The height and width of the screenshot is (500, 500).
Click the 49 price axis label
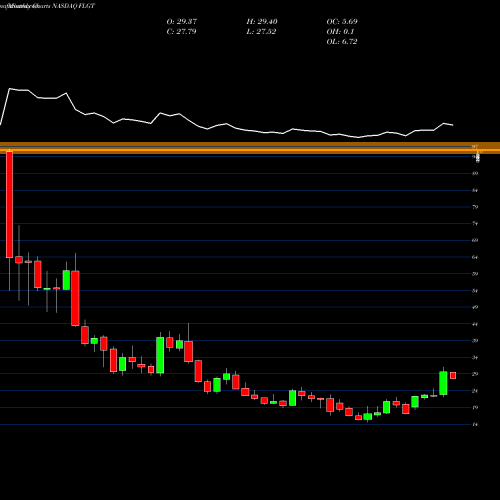pyautogui.click(x=475, y=307)
